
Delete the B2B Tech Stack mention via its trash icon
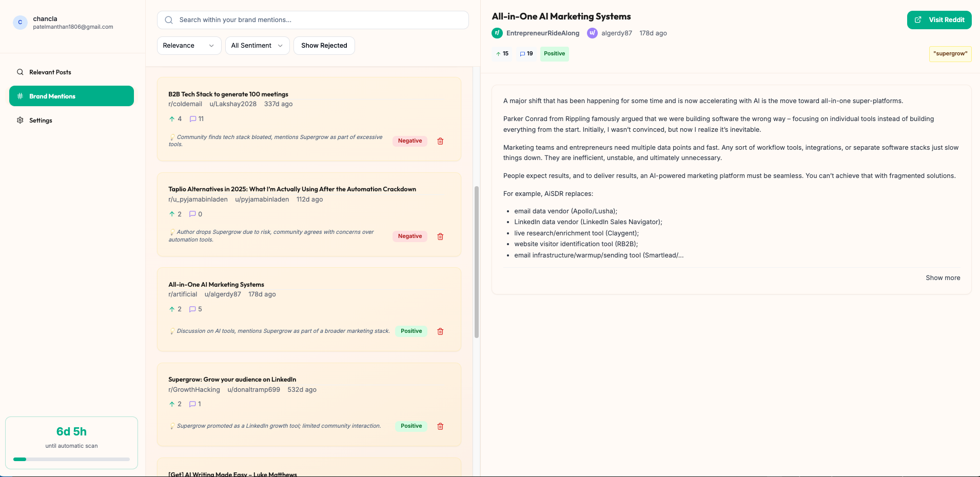tap(440, 141)
